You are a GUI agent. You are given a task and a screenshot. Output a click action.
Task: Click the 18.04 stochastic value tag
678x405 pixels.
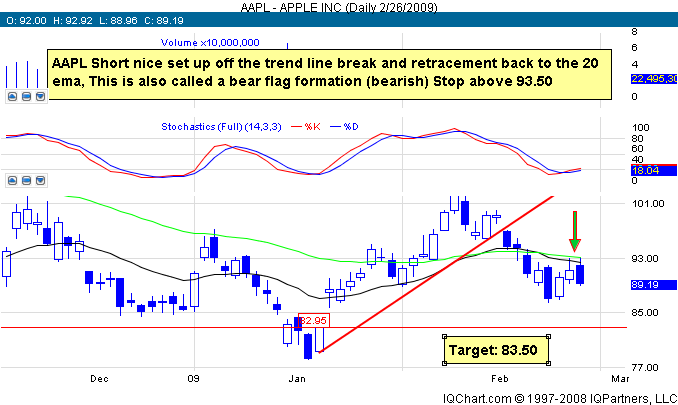653,170
